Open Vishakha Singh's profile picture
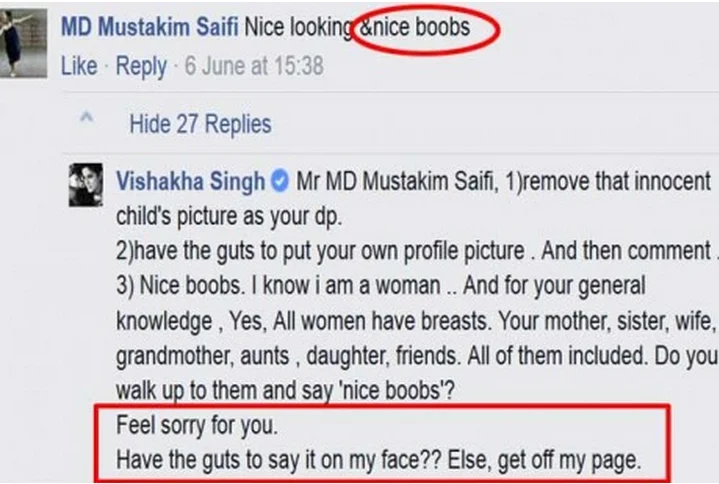 86,183
